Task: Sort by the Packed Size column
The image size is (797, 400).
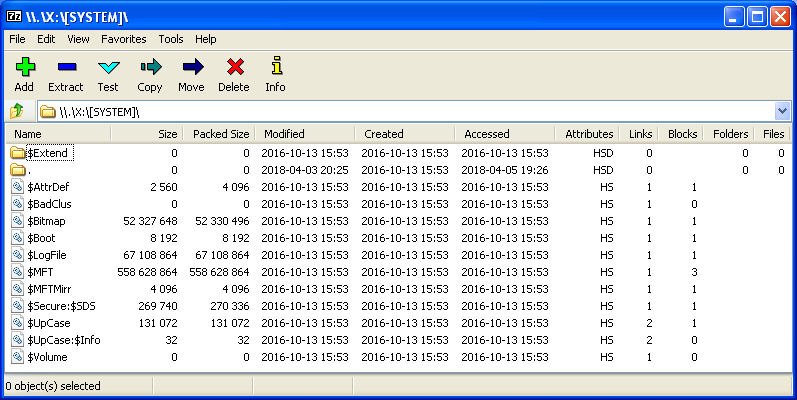Action: [220, 134]
